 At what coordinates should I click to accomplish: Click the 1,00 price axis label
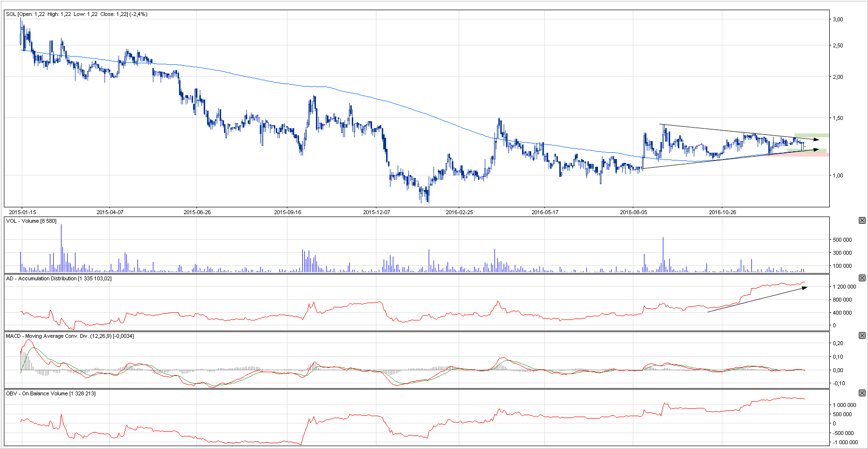coord(838,175)
